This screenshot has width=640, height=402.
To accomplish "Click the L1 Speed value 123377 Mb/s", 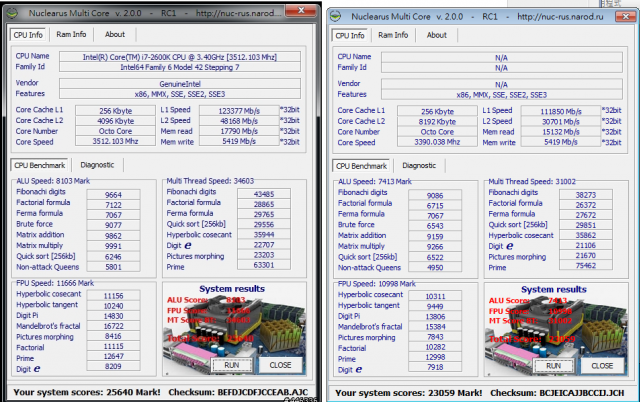I will pos(239,111).
